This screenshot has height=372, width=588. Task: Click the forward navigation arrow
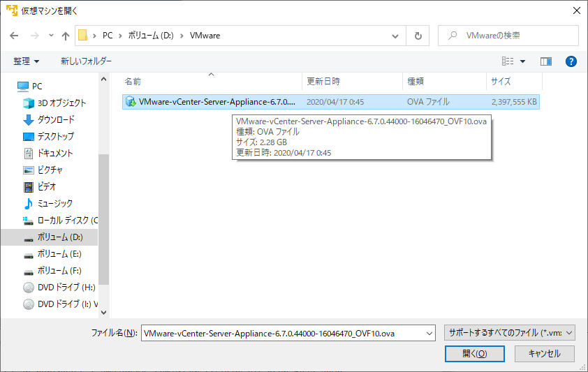[x=34, y=36]
